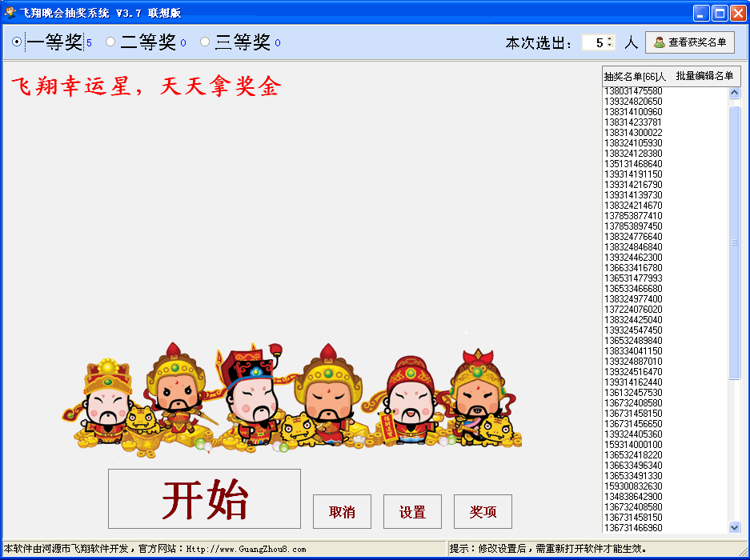The image size is (750, 560).
Task: Select list entry 139324462300
Action: point(633,258)
